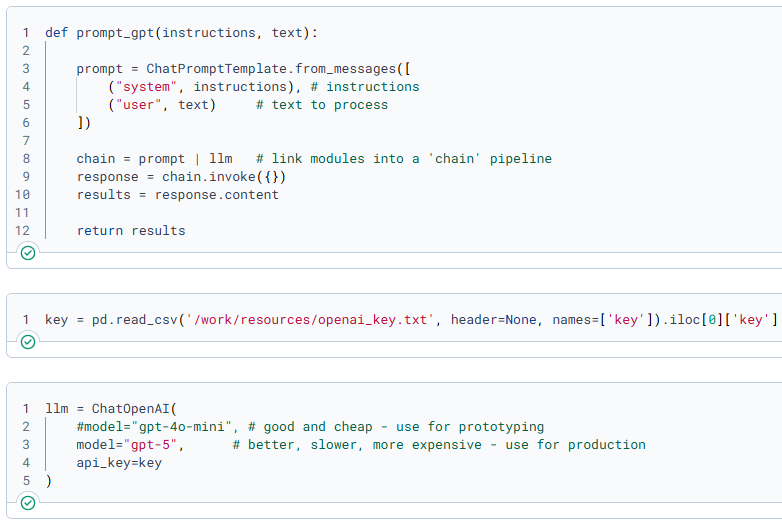Click the '/work/resources/openai_key.txt' path string
The image size is (782, 522).
click(x=310, y=320)
